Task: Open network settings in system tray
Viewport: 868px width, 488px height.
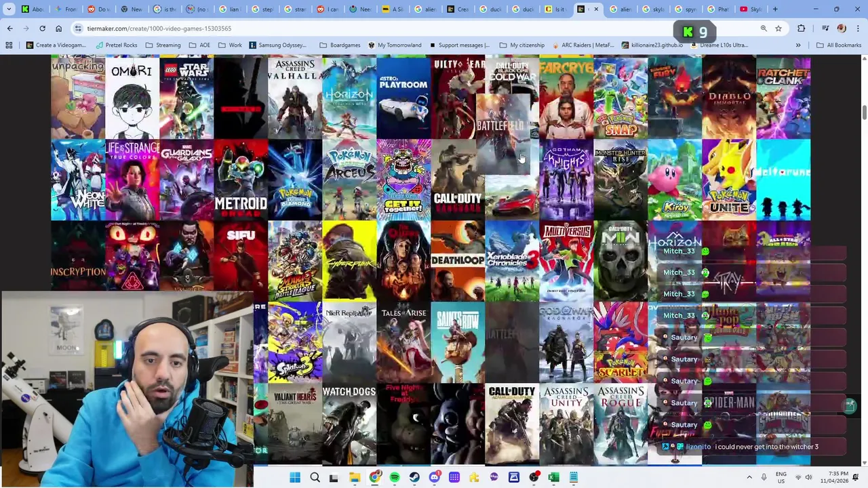Action: [797, 478]
